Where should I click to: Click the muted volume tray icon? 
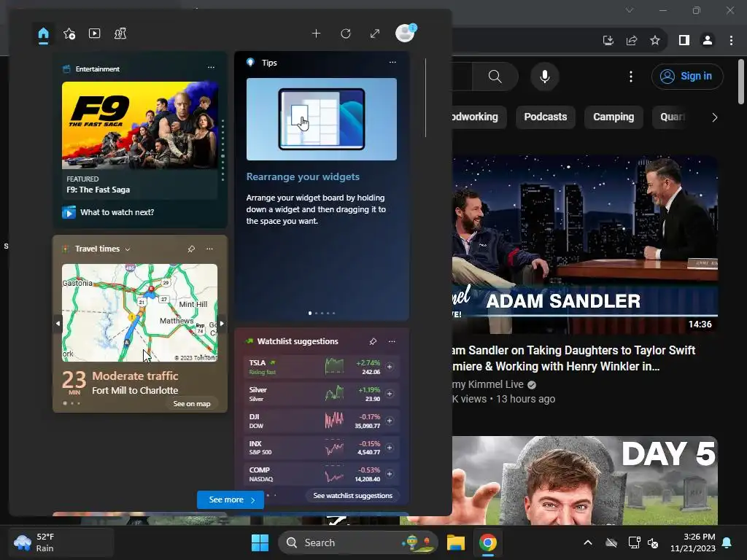coord(653,542)
